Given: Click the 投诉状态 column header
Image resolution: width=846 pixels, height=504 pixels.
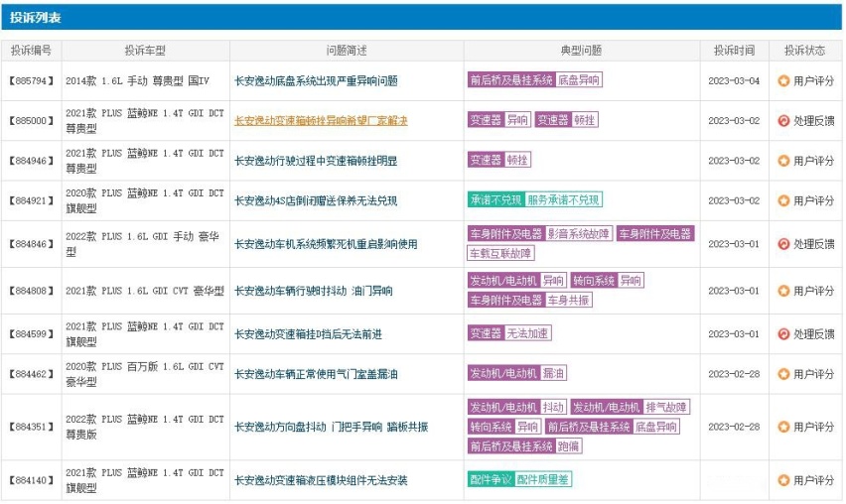Looking at the screenshot, I should tap(805, 51).
